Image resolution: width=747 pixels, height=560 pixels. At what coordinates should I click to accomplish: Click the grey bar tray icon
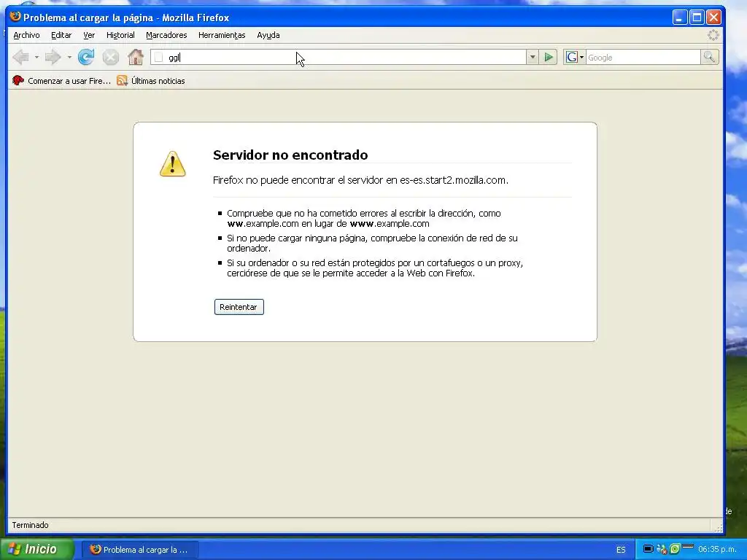coord(687,545)
